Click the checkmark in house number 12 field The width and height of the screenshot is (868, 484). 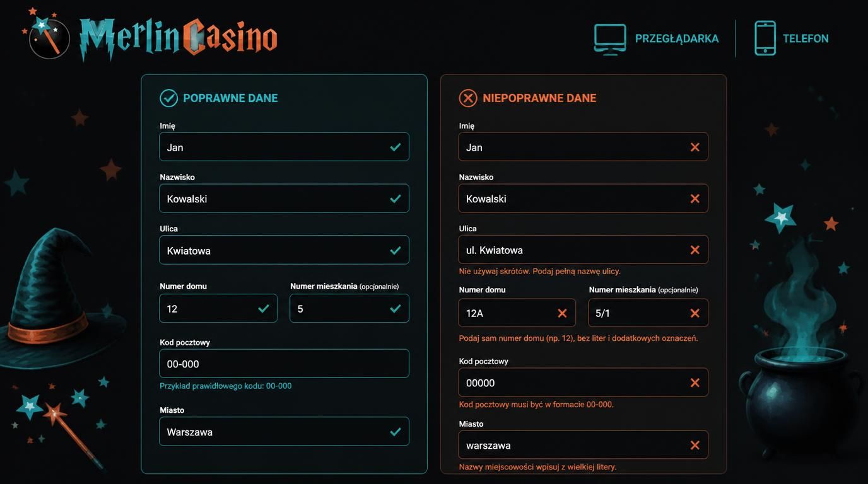pyautogui.click(x=264, y=308)
